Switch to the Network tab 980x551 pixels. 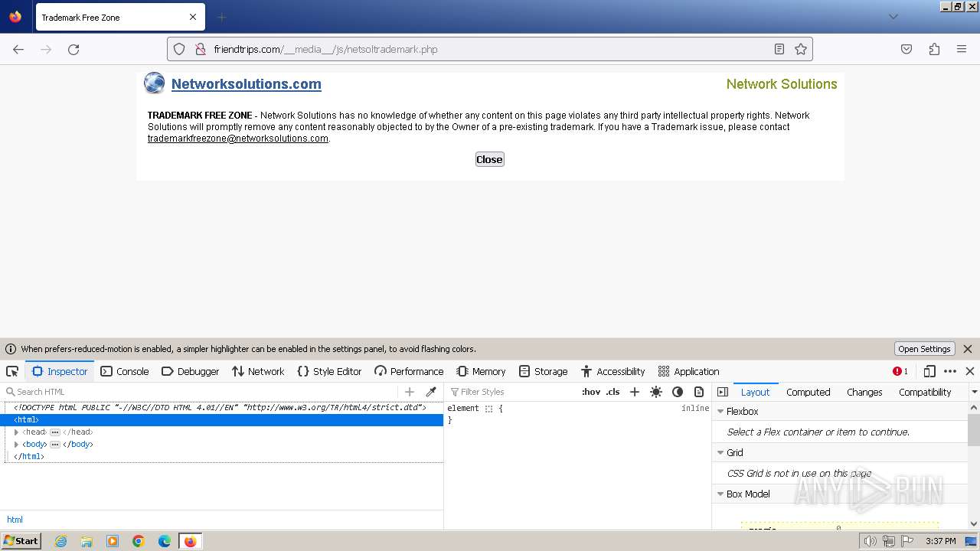click(x=258, y=371)
